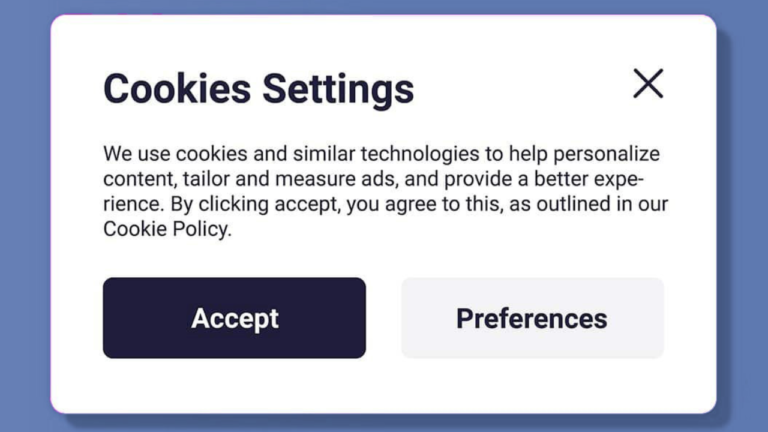
Task: Agree to cookies using the dark Accept button
Action: pos(234,318)
